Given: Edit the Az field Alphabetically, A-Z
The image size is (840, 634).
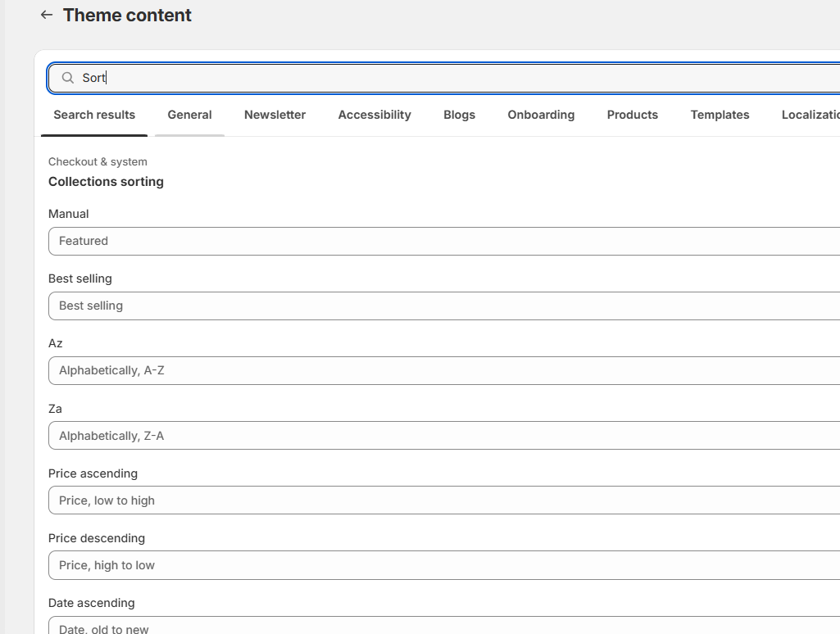Looking at the screenshot, I should coord(443,370).
